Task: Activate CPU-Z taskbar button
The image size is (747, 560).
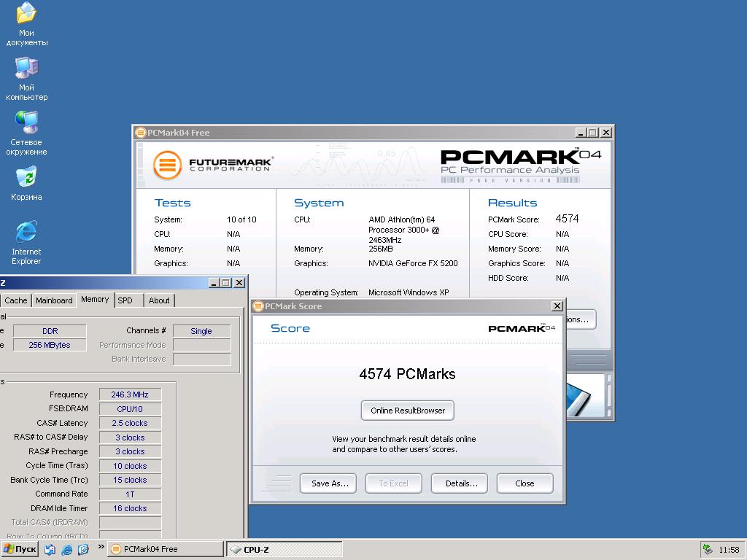Action: click(284, 549)
